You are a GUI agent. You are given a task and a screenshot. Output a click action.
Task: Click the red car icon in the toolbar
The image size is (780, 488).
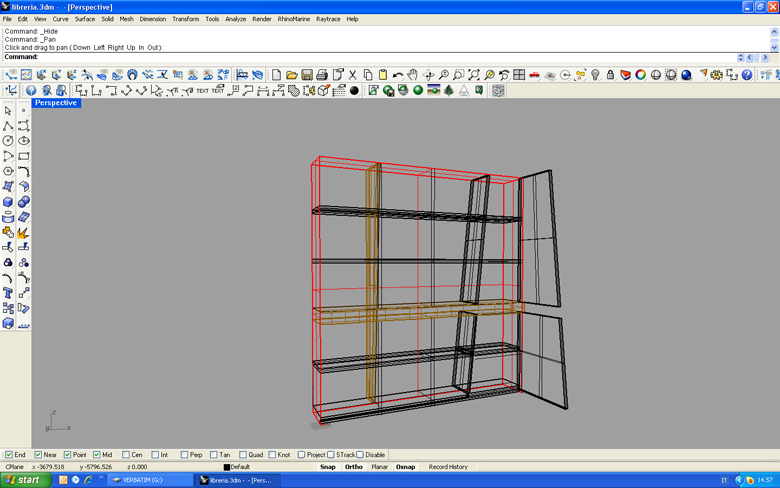[x=534, y=75]
